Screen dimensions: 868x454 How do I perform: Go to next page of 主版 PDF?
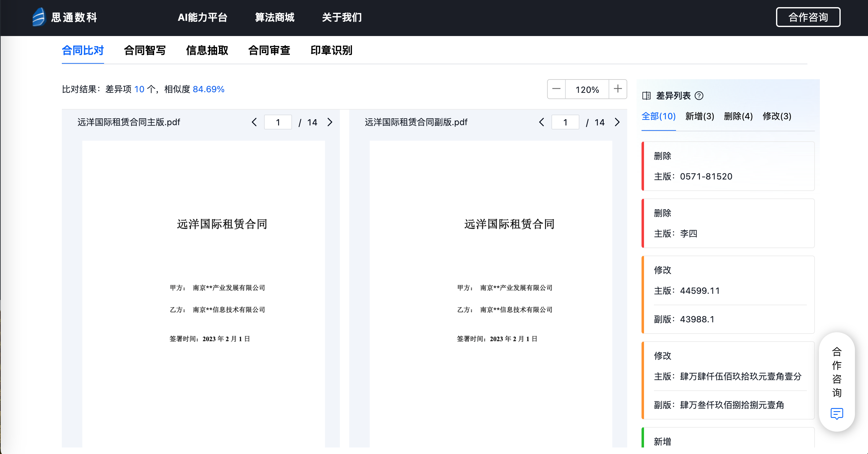[x=330, y=122]
